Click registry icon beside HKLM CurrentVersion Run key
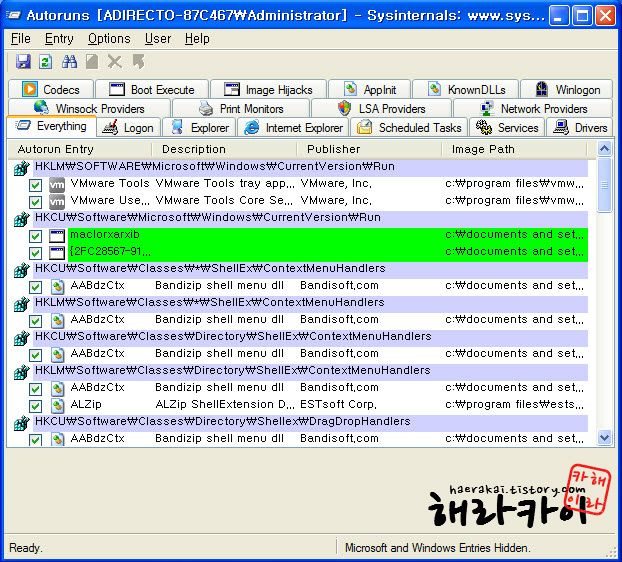This screenshot has width=622, height=562. pos(22,168)
